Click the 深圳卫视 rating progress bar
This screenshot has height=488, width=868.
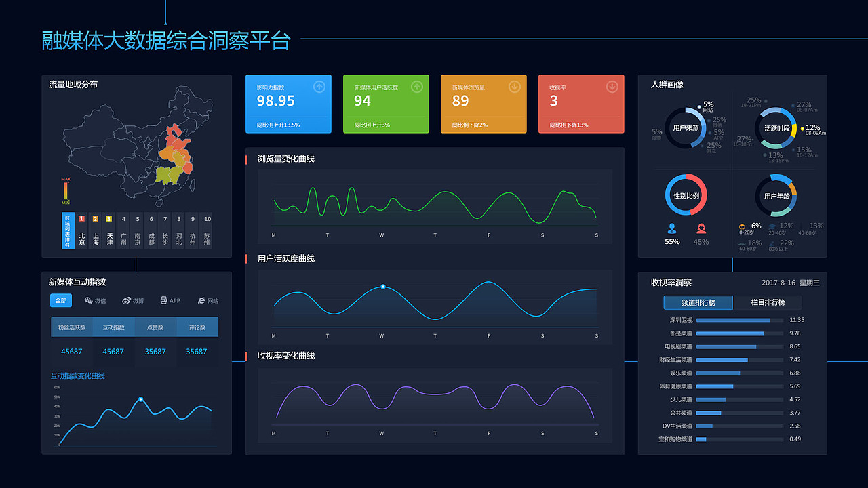coord(739,321)
